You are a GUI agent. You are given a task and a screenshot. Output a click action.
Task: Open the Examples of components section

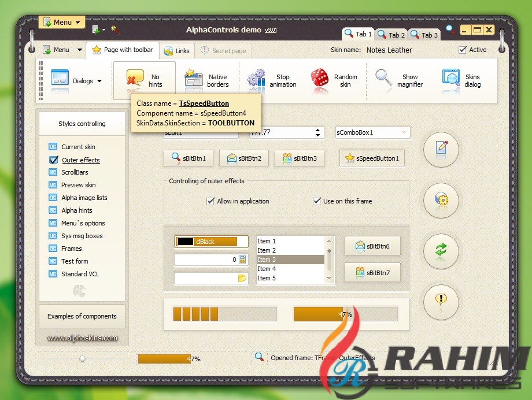[82, 316]
